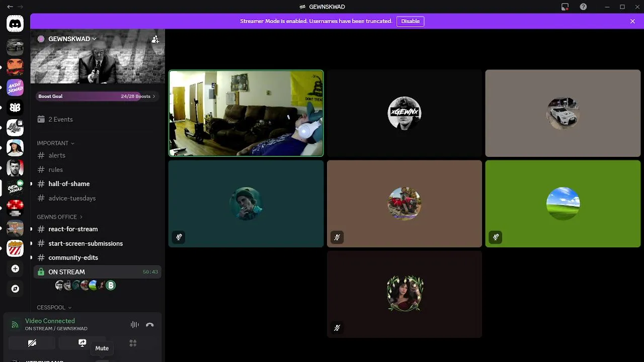The image size is (644, 362).
Task: Dismiss the Streamer Mode banner
Action: click(x=632, y=21)
